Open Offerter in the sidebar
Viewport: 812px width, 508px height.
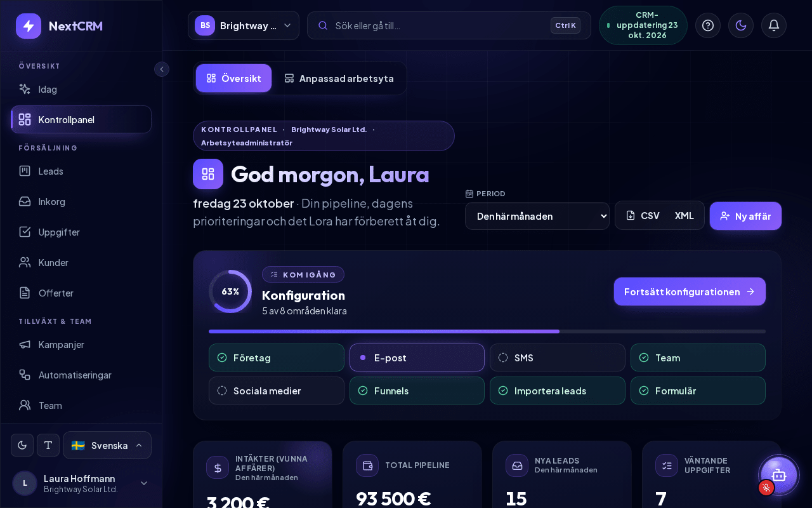pos(81,293)
